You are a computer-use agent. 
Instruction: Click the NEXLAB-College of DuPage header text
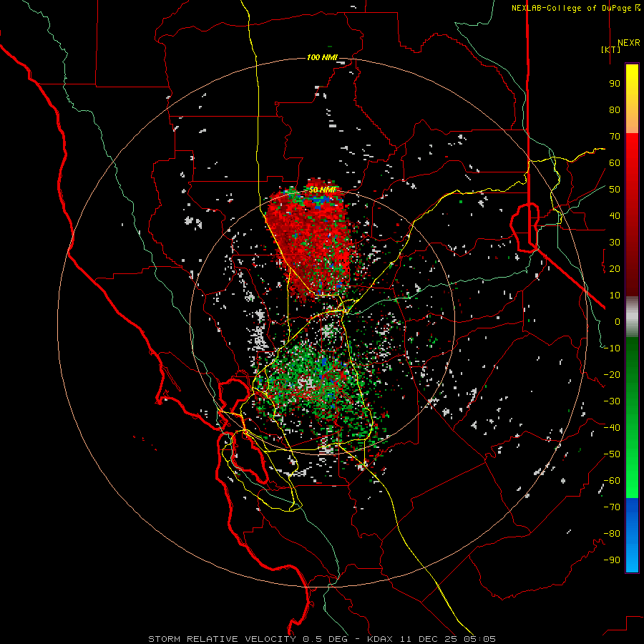pyautogui.click(x=571, y=8)
